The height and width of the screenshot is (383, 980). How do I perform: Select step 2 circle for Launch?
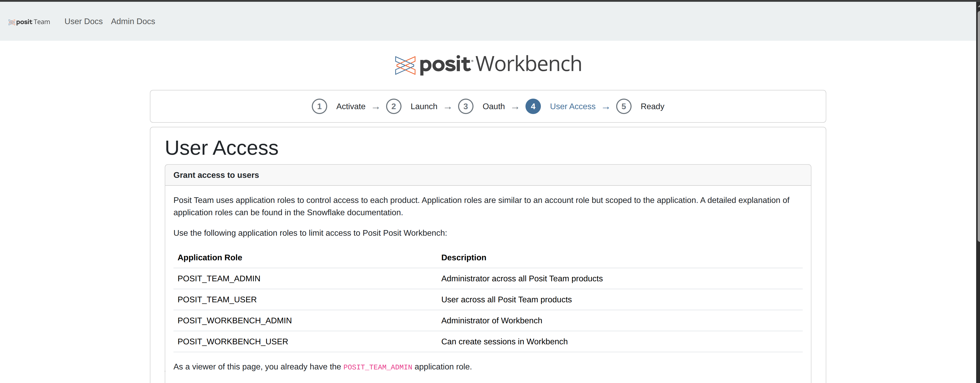[393, 107]
